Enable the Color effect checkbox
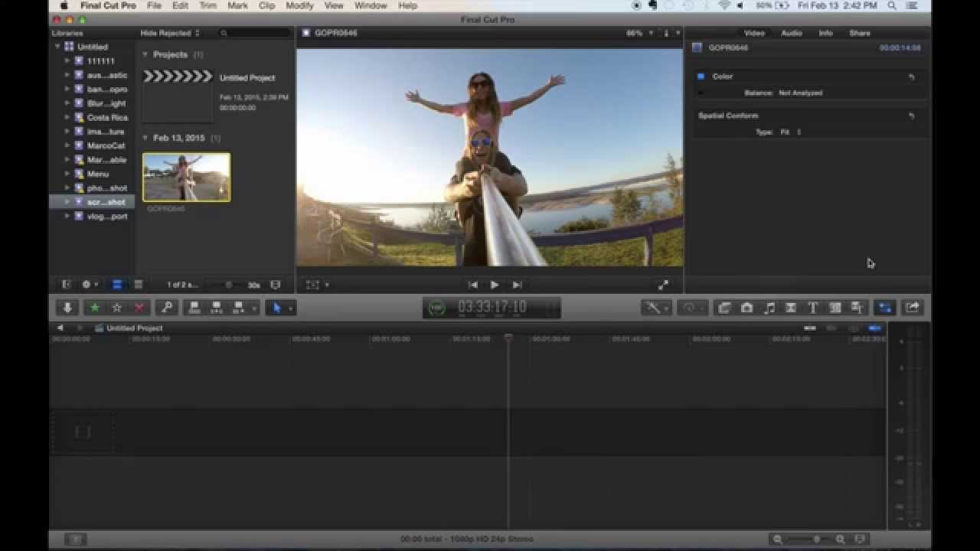This screenshot has height=551, width=980. (701, 77)
